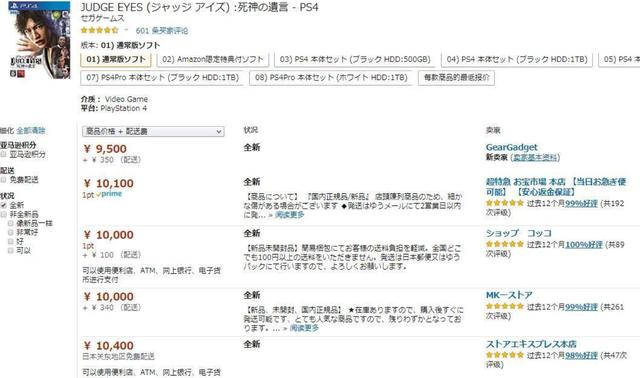Open the ストアエキスプレス本店 seller link
Screen dimensions: 640x378
(531, 344)
